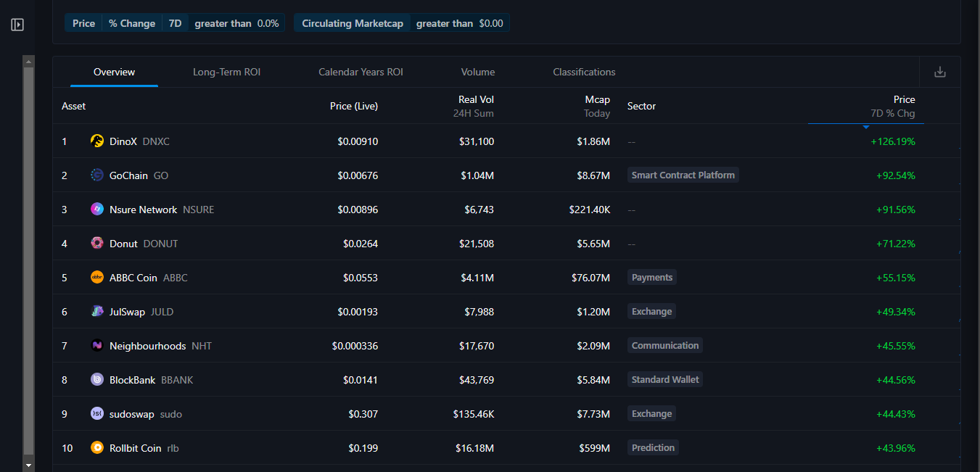980x472 pixels.
Task: Open the DinoX asset page
Action: 123,141
